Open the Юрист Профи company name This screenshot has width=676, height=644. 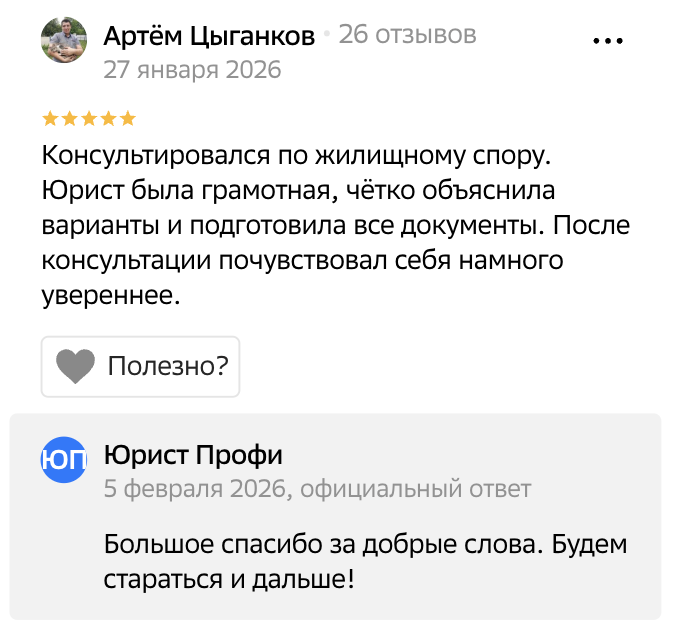tap(193, 456)
